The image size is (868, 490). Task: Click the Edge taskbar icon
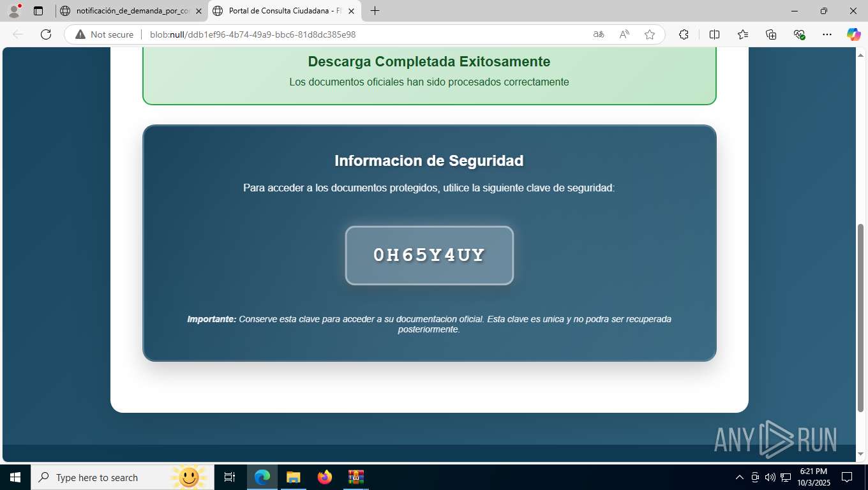(x=262, y=477)
